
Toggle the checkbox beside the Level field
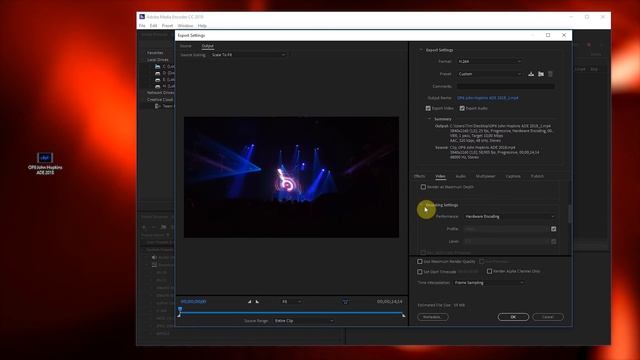coord(553,242)
